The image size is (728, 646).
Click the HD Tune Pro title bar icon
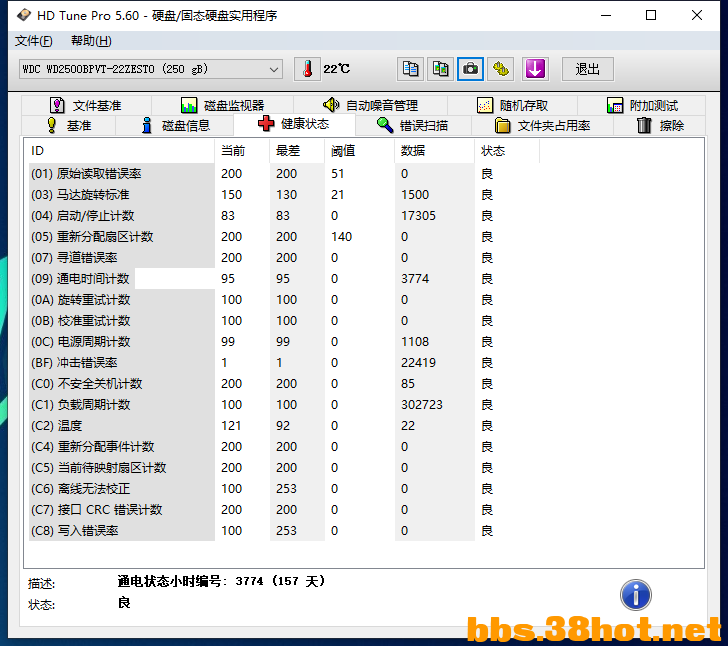click(x=24, y=15)
